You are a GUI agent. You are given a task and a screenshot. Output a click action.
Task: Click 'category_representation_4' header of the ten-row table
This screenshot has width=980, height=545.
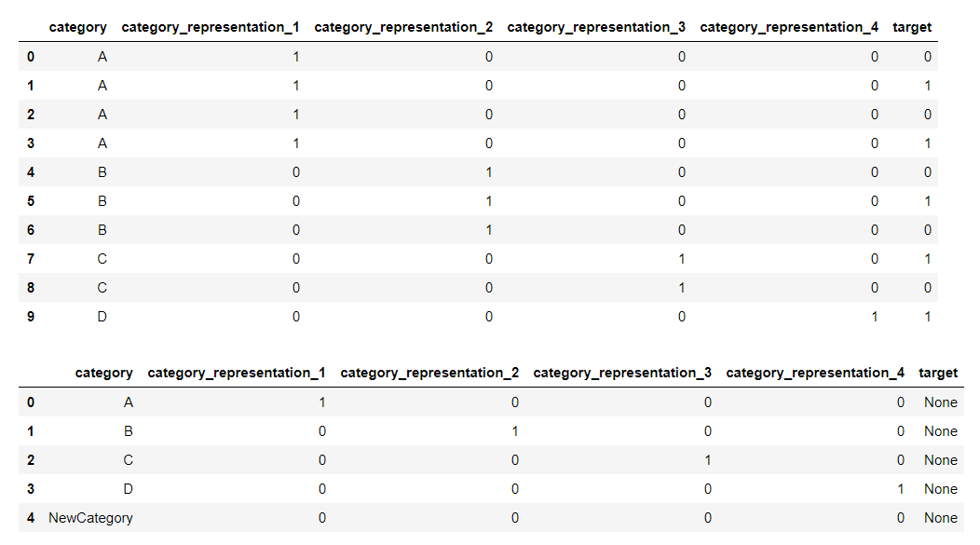(x=789, y=28)
